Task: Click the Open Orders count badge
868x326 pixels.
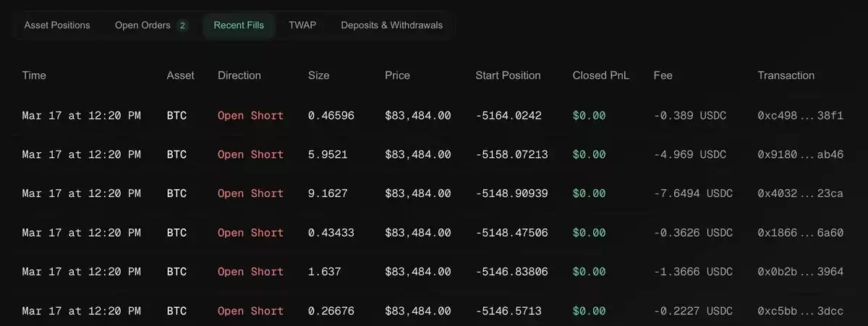Action: point(182,26)
